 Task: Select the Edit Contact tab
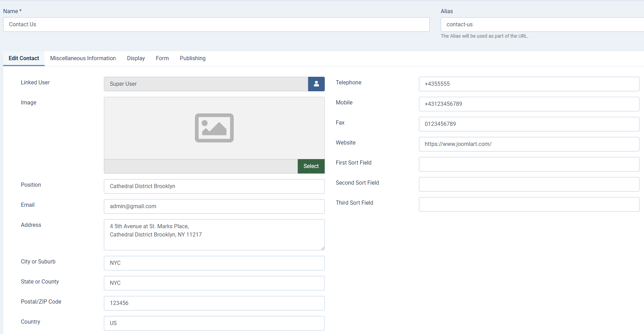(x=24, y=58)
